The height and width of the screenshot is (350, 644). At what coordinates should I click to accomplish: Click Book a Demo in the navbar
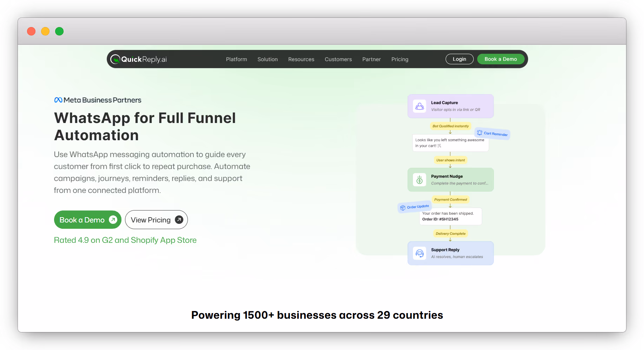[501, 59]
